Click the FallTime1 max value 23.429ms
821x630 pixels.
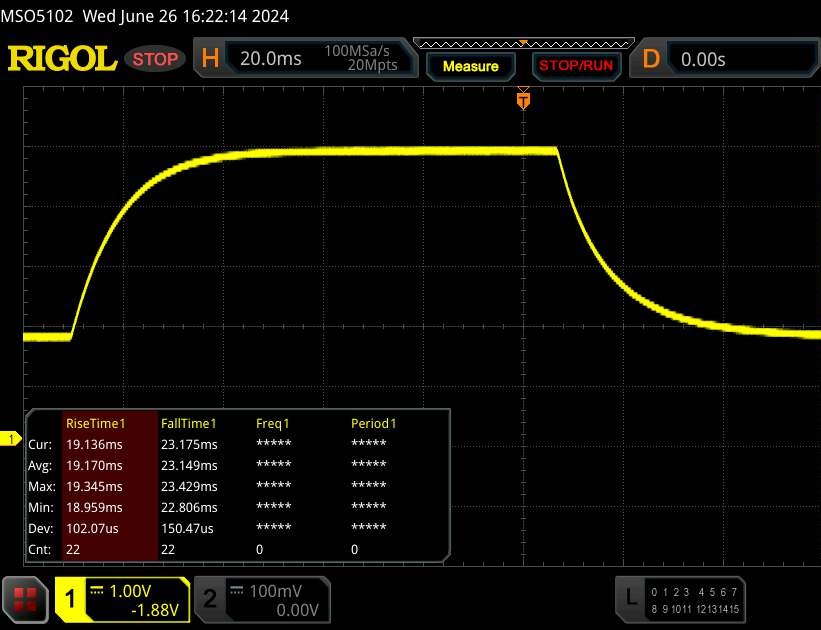click(x=189, y=486)
